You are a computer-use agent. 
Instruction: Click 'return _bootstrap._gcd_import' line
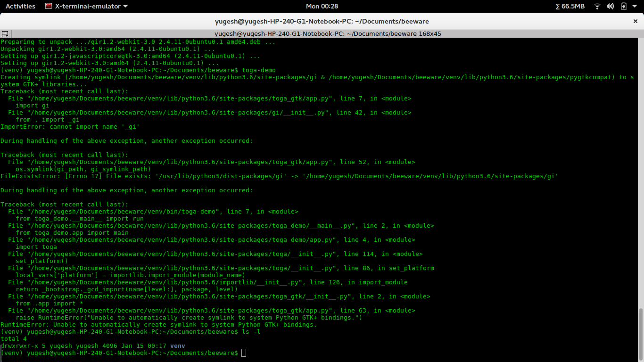(x=126, y=289)
